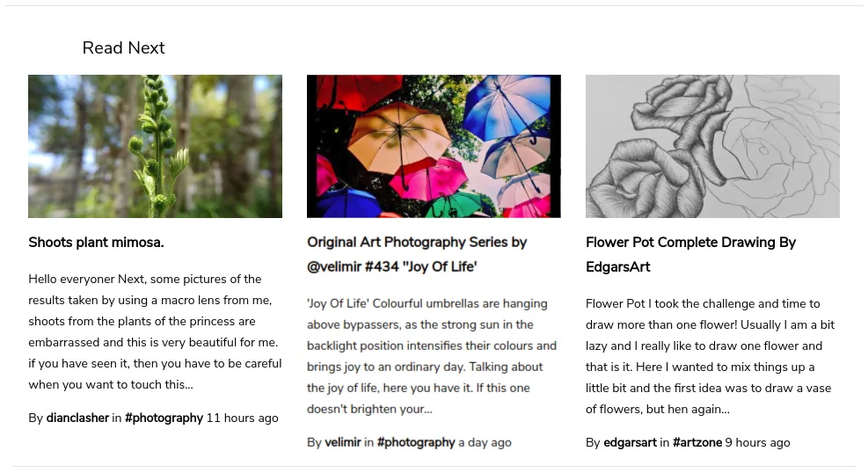This screenshot has width=868, height=473.
Task: Open 'Flower Pot Complete Drawing By EdgarsArt' title
Action: click(690, 254)
